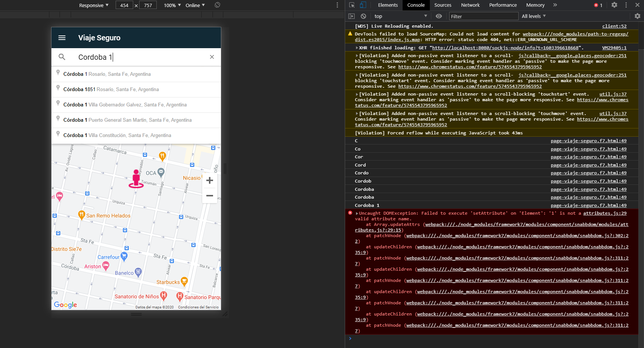Expand the All levels log dropdown
The height and width of the screenshot is (348, 644).
tap(534, 16)
